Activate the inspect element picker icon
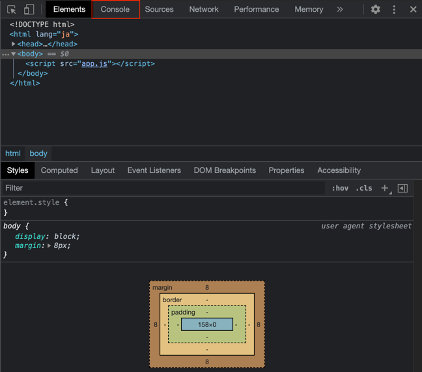 (x=11, y=9)
